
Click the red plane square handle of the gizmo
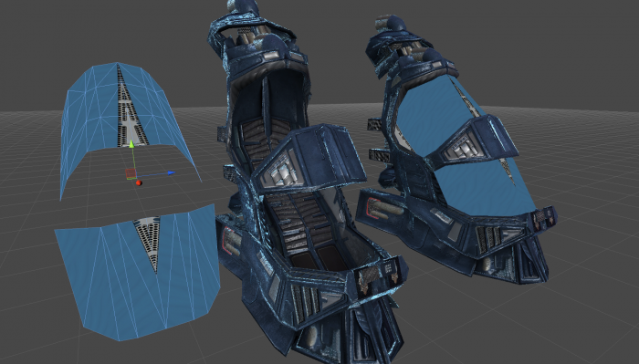click(131, 174)
